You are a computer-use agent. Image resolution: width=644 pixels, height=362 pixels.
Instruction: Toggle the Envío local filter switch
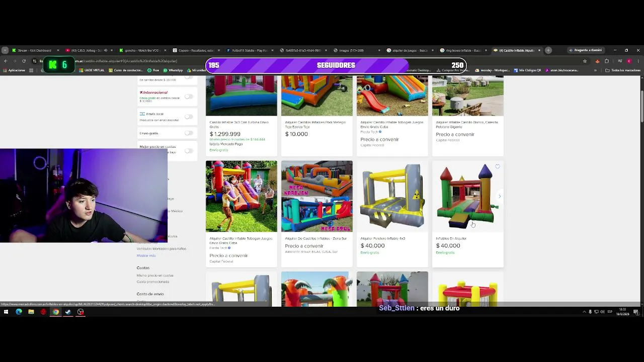(x=189, y=117)
